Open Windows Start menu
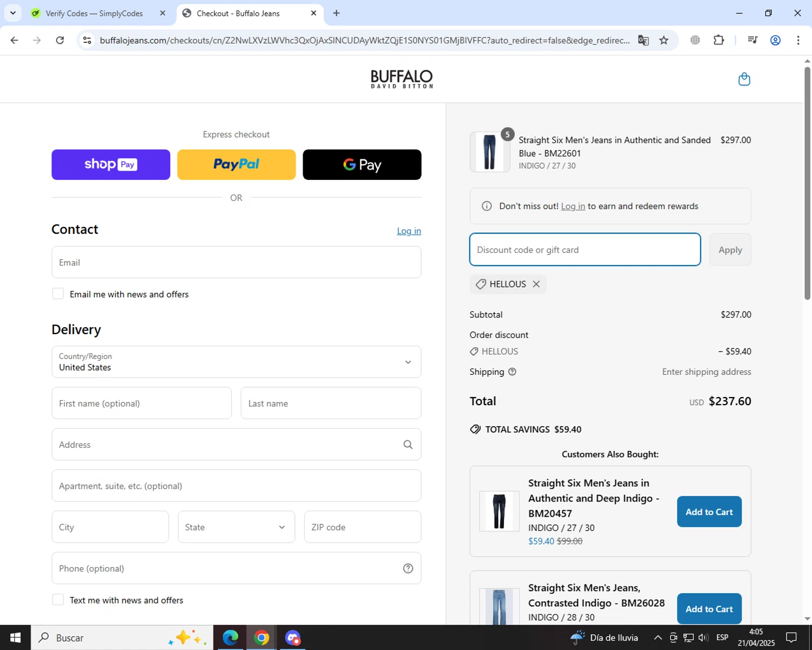812x650 pixels. (x=15, y=638)
